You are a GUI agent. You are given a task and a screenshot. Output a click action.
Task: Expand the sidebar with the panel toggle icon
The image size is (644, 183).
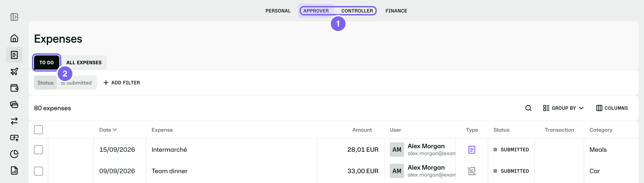(x=14, y=17)
